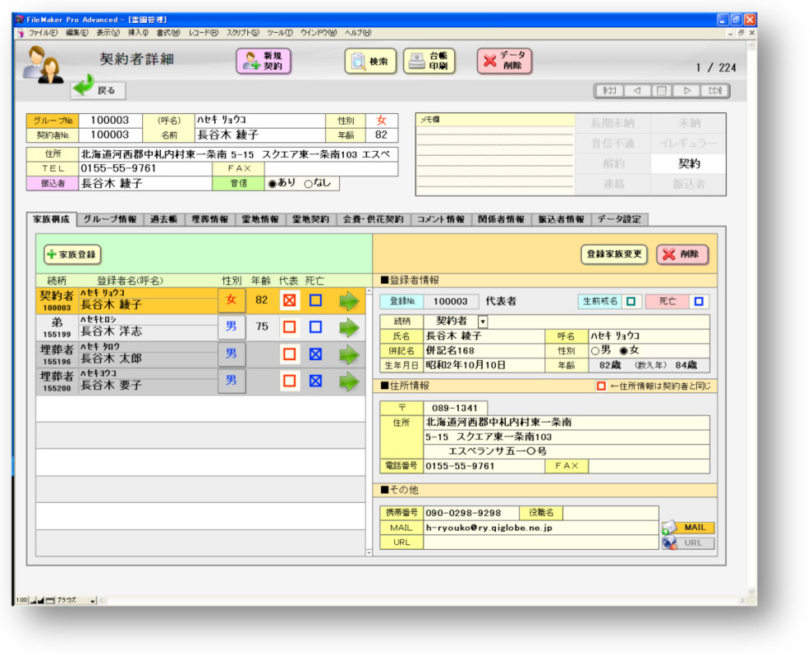Toggle the status area icon in status bar

50,600
